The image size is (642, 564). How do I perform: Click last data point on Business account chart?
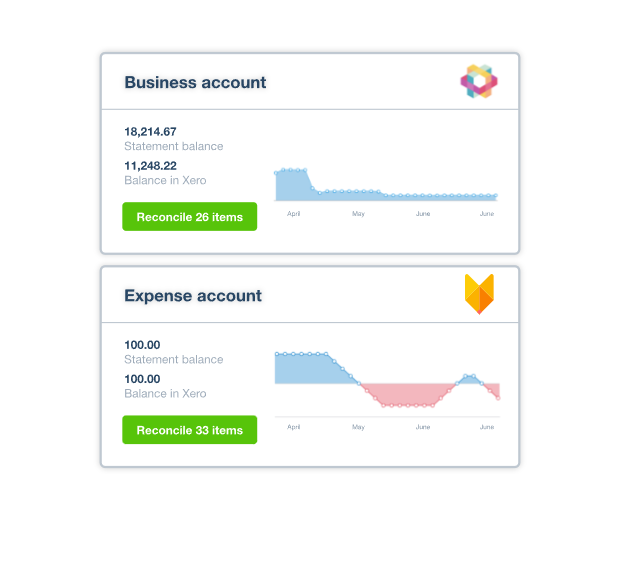496,196
